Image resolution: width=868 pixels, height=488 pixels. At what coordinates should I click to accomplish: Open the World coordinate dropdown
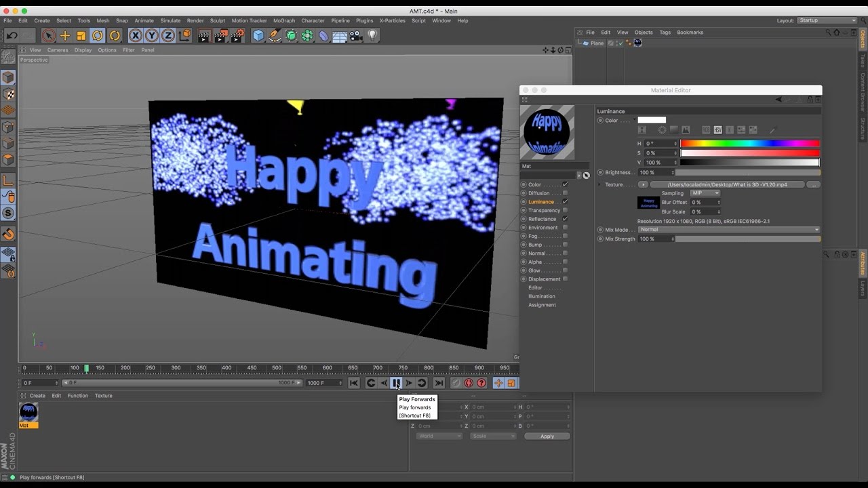[x=439, y=436]
